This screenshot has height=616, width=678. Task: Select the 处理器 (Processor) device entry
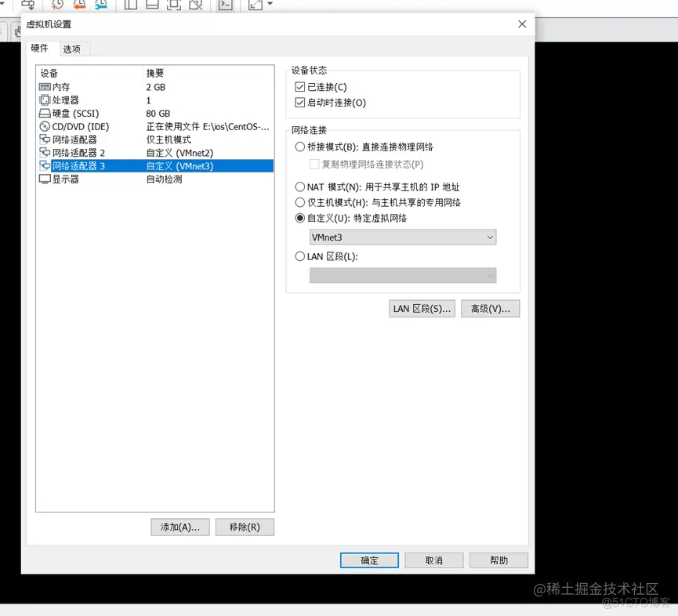tap(63, 100)
